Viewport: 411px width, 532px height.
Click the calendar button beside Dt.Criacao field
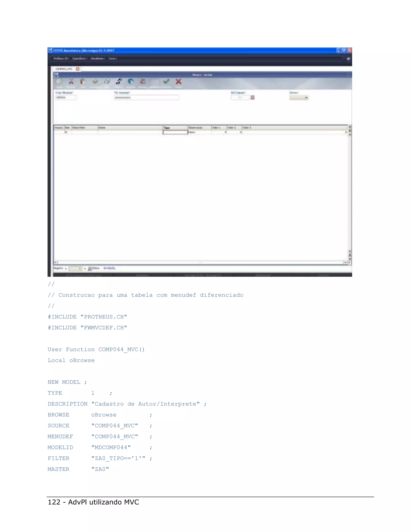(253, 97)
